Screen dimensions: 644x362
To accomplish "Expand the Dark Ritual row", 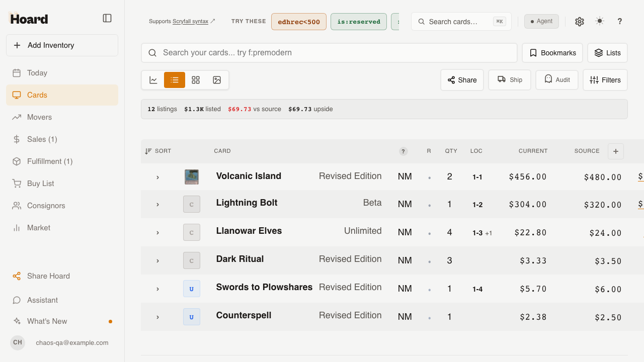I will point(157,261).
